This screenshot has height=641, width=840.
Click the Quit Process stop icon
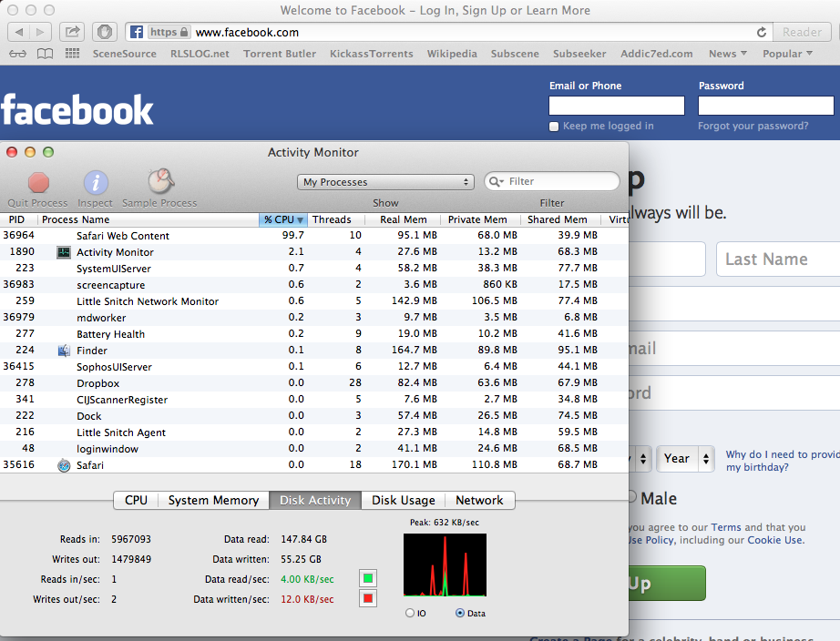(x=38, y=183)
